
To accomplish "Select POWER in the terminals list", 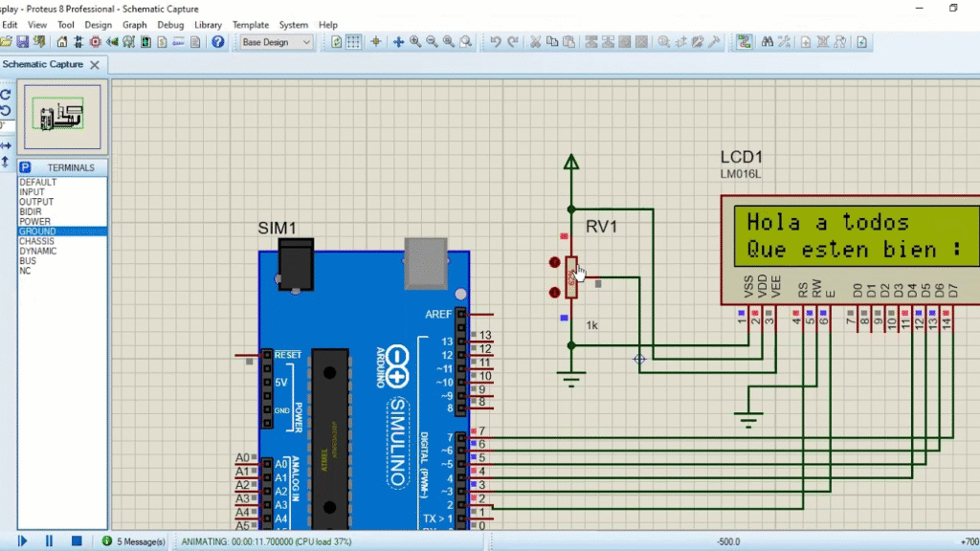I will 62,221.
